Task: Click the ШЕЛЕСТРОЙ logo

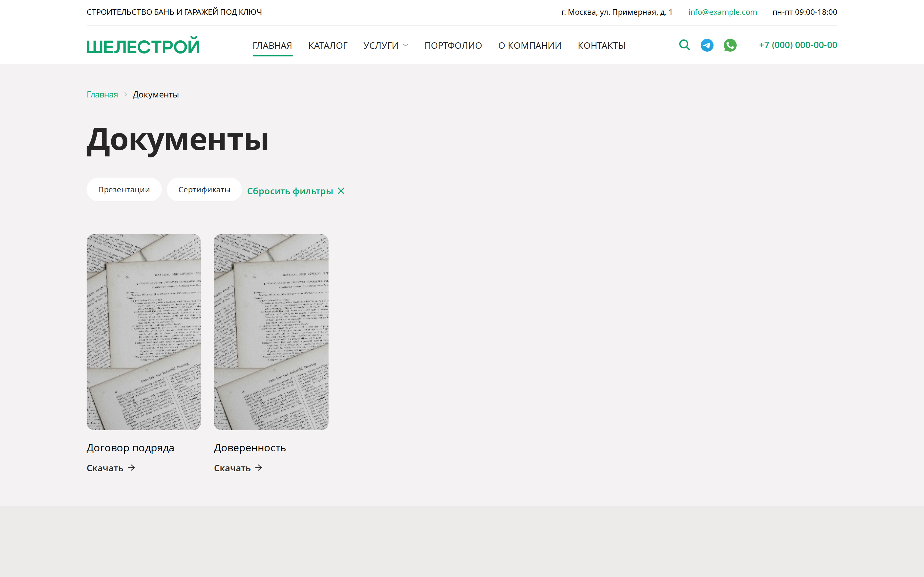Action: coord(143,46)
